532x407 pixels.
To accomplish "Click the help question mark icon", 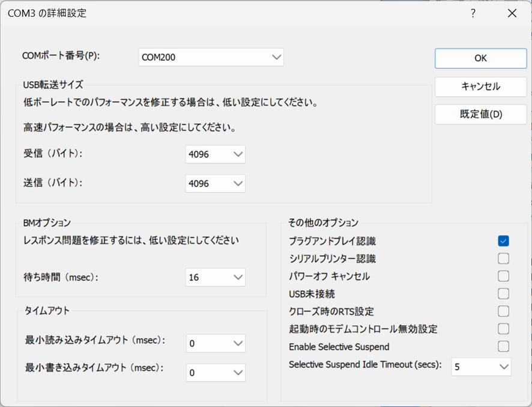I will point(473,13).
